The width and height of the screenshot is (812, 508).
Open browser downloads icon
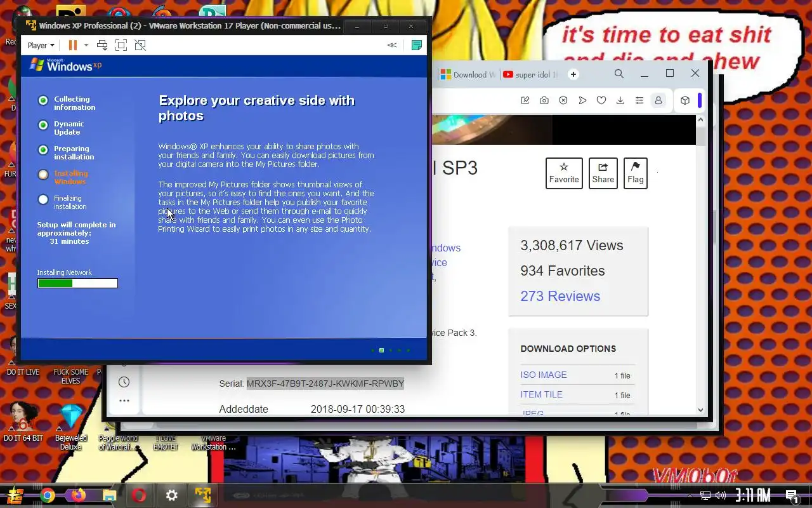[620, 100]
